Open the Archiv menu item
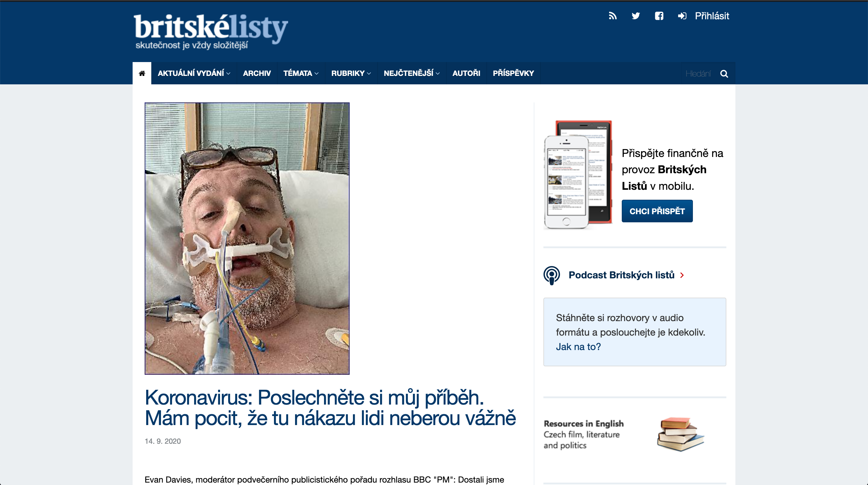This screenshot has width=868, height=485. click(x=257, y=73)
